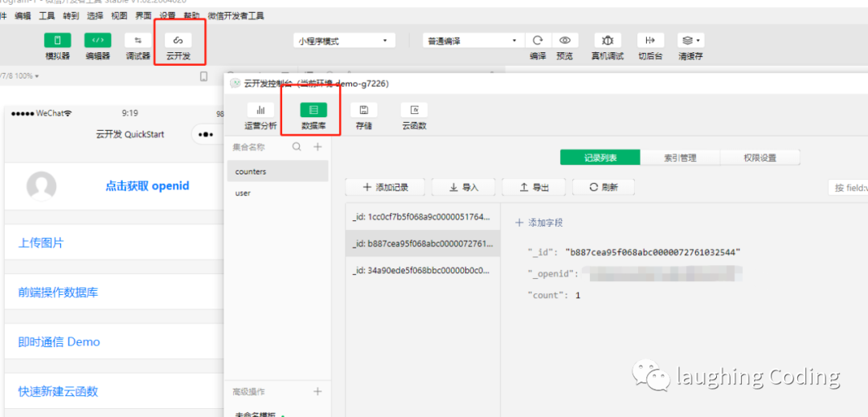Image resolution: width=868 pixels, height=417 pixels.
Task: Open the 选择 menu
Action: click(x=95, y=16)
